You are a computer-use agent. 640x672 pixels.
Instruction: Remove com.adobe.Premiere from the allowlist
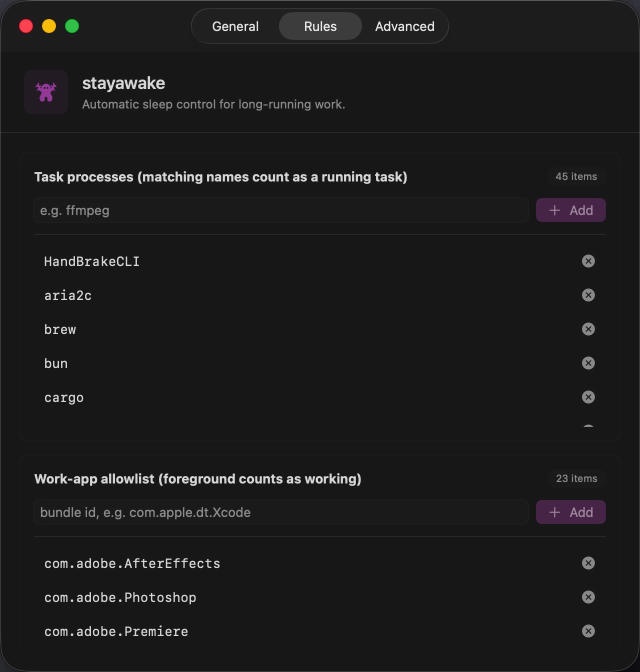(x=588, y=631)
